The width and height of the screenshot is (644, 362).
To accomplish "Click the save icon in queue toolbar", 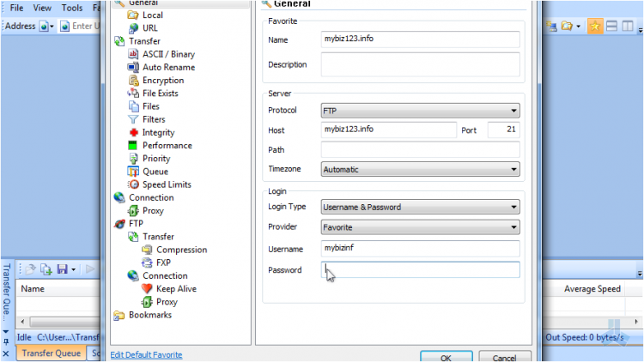I will 62,269.
